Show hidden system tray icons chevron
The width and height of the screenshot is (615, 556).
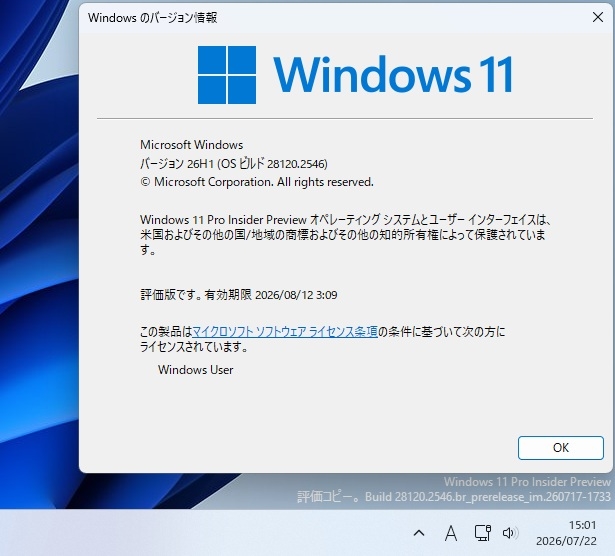coord(419,533)
